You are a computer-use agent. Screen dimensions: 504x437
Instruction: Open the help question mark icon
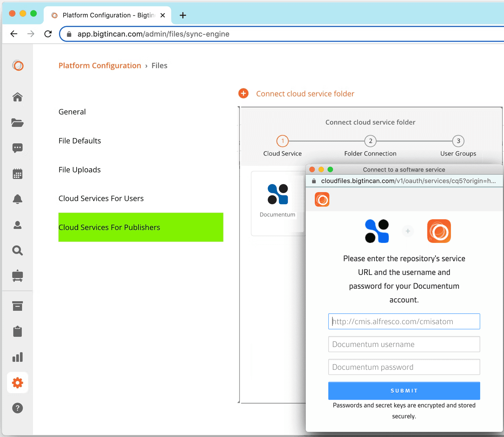click(17, 408)
